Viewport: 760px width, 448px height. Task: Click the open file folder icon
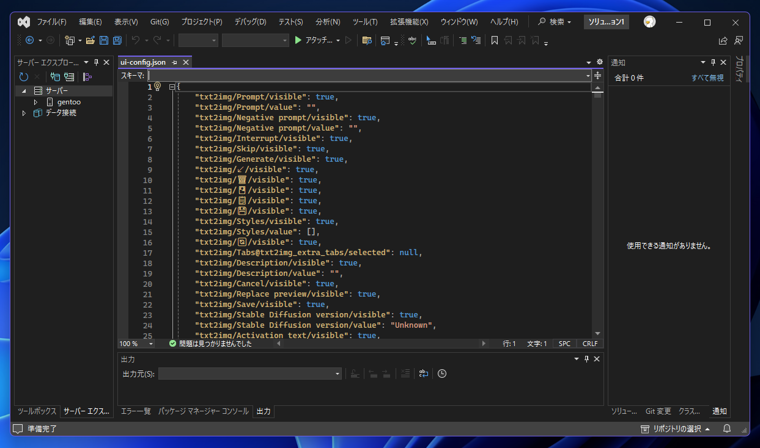click(x=90, y=41)
